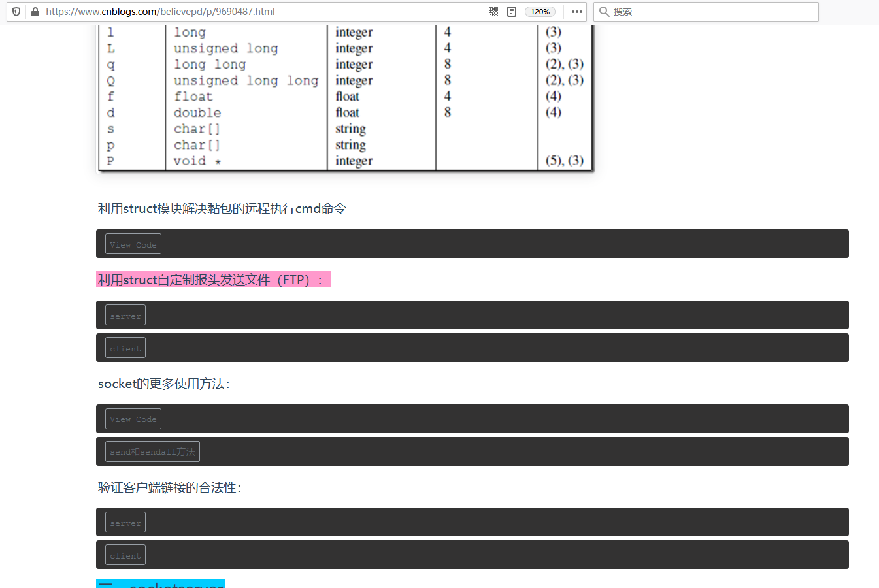Expand the send和sendall方法 code block

coord(152,451)
